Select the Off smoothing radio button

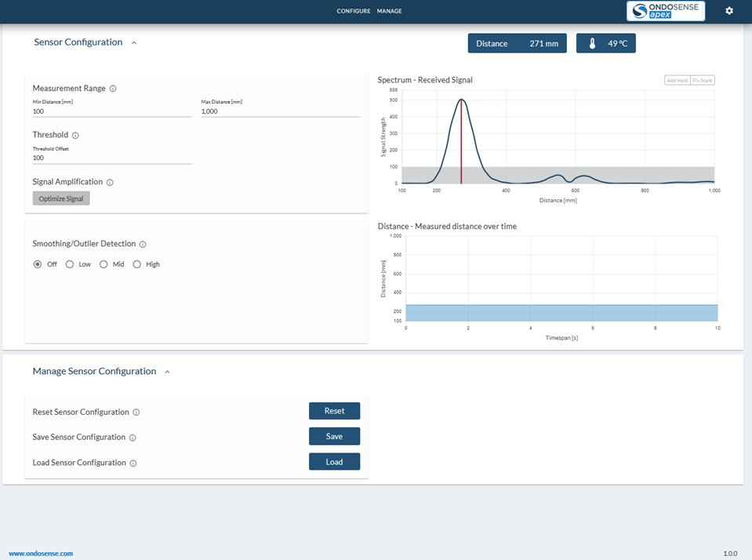tap(38, 264)
